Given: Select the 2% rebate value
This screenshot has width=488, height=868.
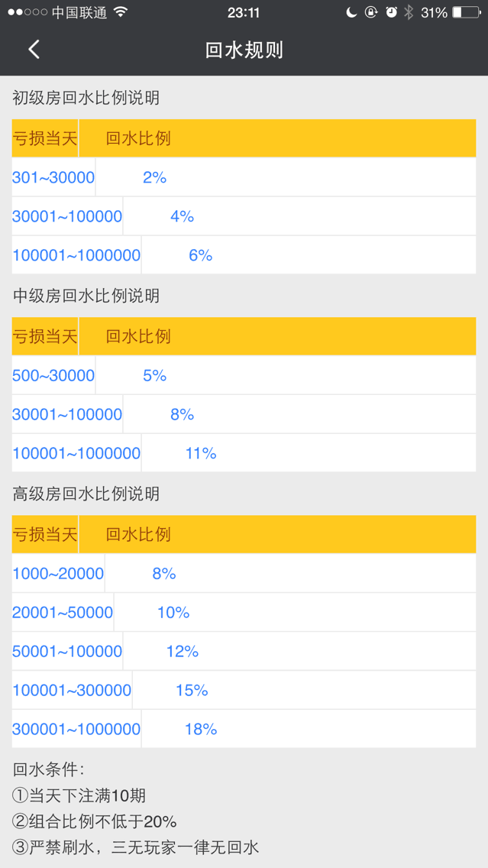Looking at the screenshot, I should coord(154,178).
